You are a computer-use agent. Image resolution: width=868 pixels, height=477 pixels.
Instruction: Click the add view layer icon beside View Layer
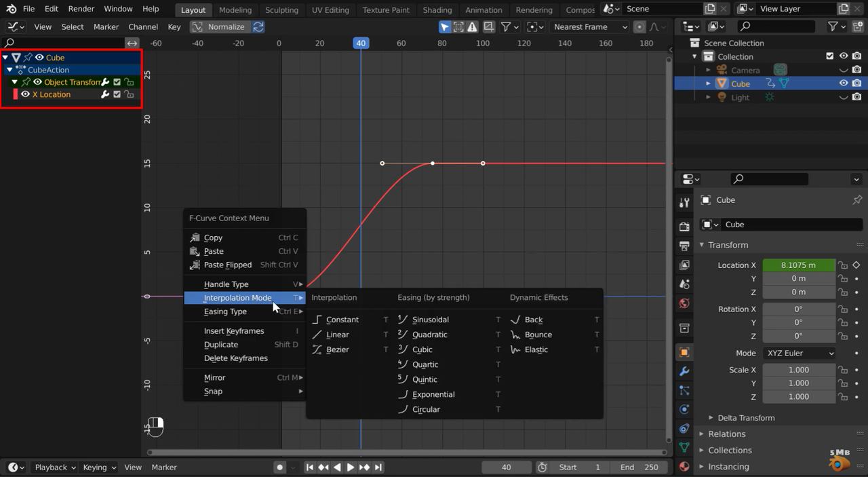(x=844, y=9)
